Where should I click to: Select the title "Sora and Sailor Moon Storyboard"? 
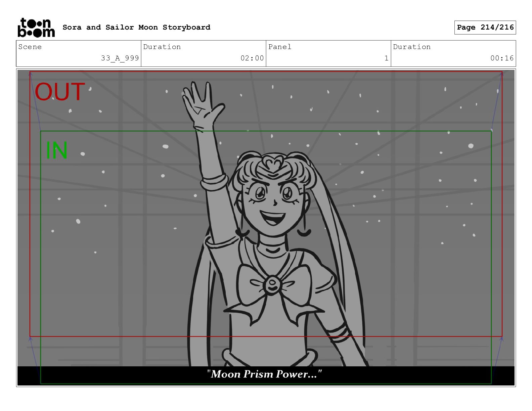(136, 27)
